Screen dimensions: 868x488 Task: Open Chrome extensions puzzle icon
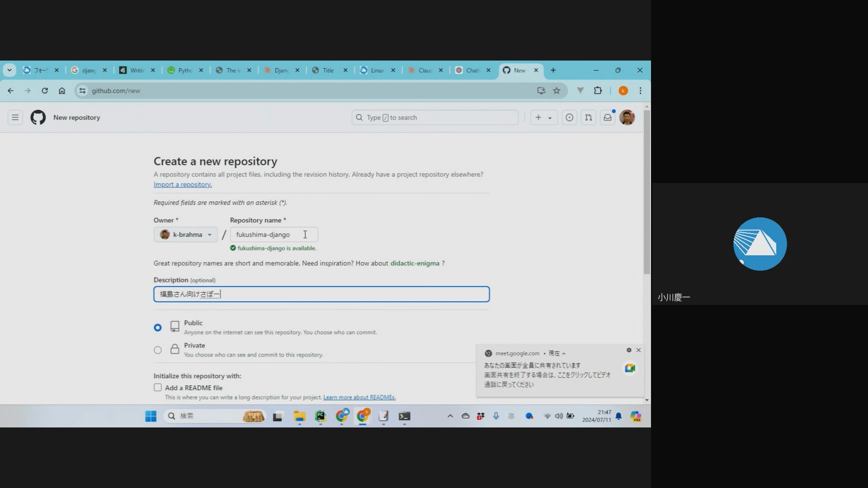point(598,91)
